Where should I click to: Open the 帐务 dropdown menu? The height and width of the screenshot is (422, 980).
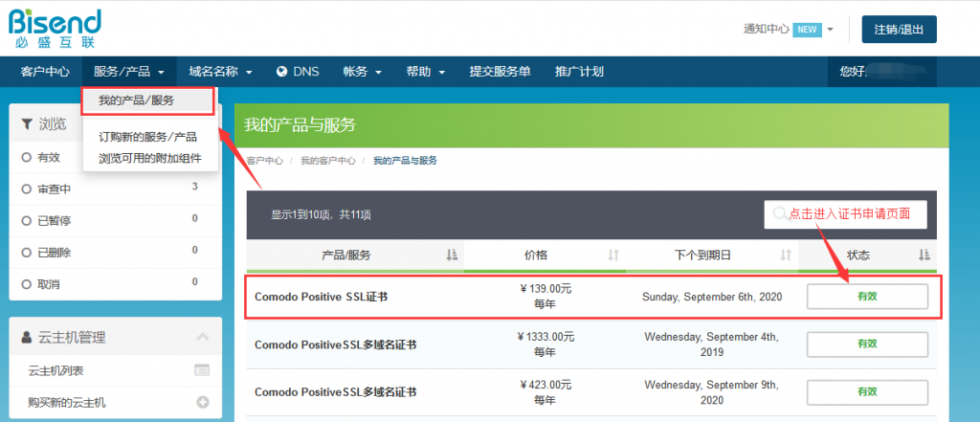pos(362,72)
